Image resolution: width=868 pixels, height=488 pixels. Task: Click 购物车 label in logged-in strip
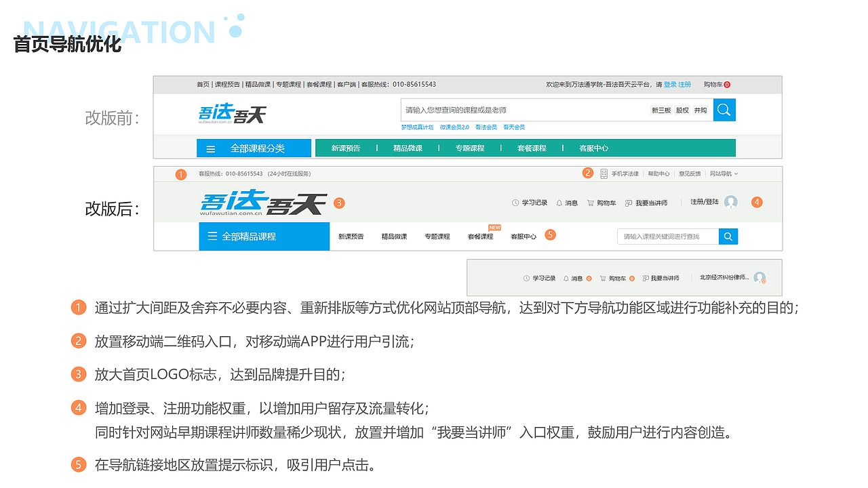[x=617, y=279]
